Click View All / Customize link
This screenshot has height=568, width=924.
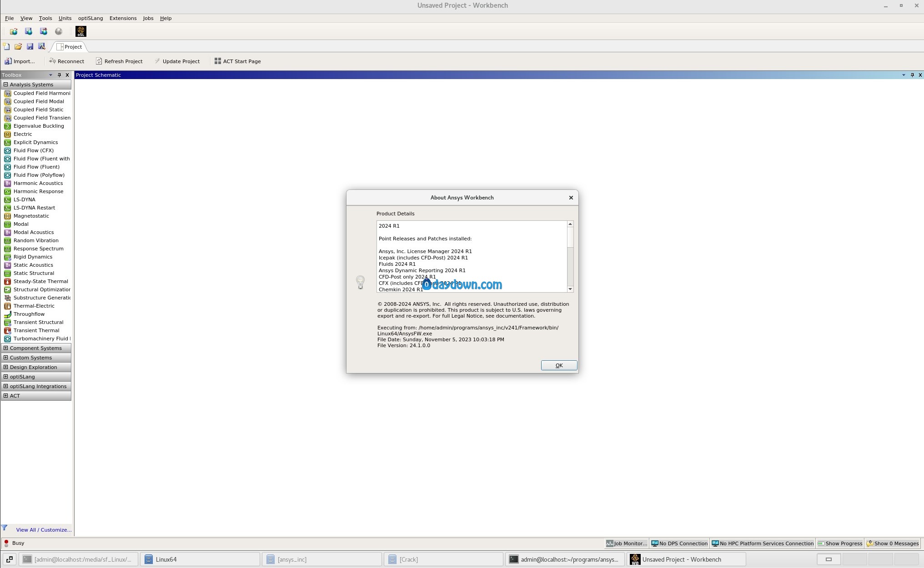coord(44,530)
